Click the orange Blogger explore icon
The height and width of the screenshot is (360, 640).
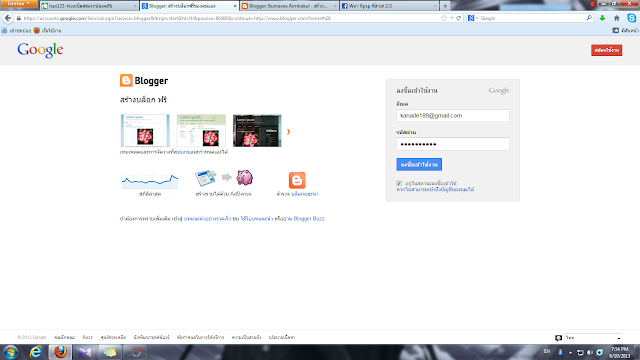tap(297, 180)
